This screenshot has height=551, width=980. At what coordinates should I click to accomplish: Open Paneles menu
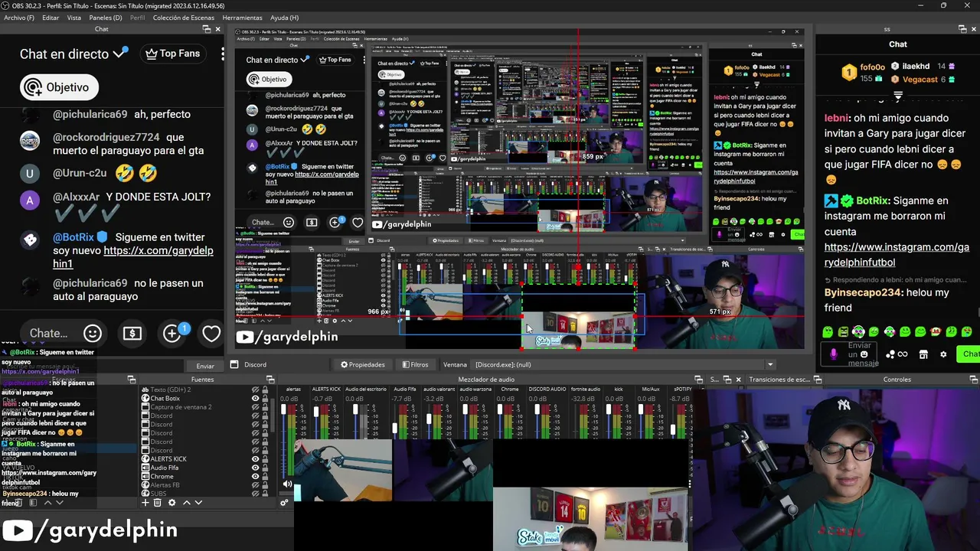(106, 18)
